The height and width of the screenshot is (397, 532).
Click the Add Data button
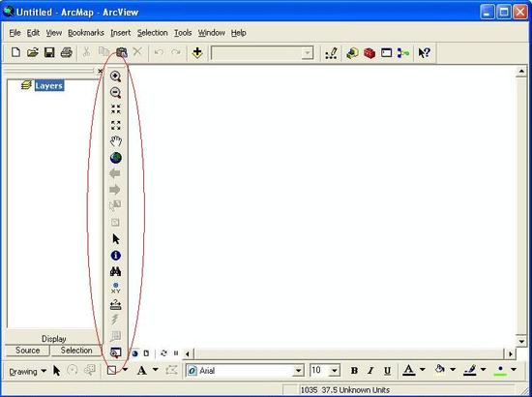pos(197,53)
